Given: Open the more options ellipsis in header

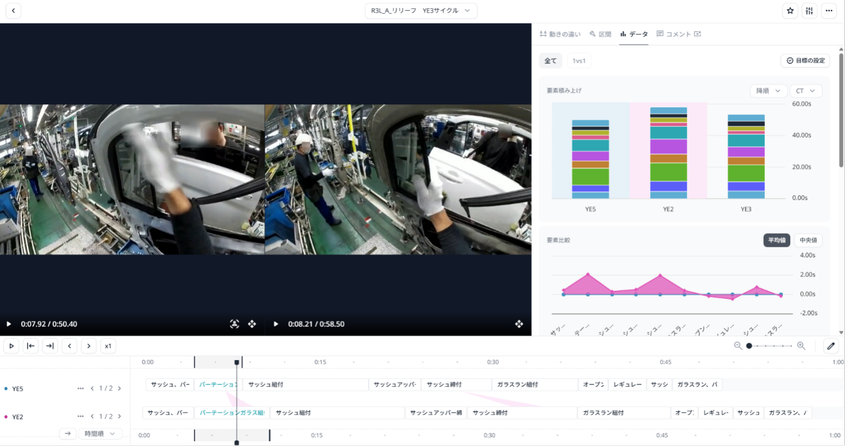Looking at the screenshot, I should [x=829, y=10].
